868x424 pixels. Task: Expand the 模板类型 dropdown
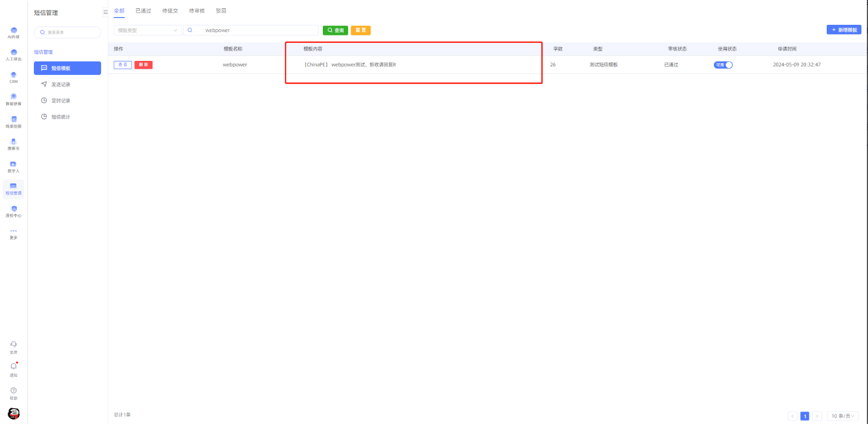click(x=147, y=30)
